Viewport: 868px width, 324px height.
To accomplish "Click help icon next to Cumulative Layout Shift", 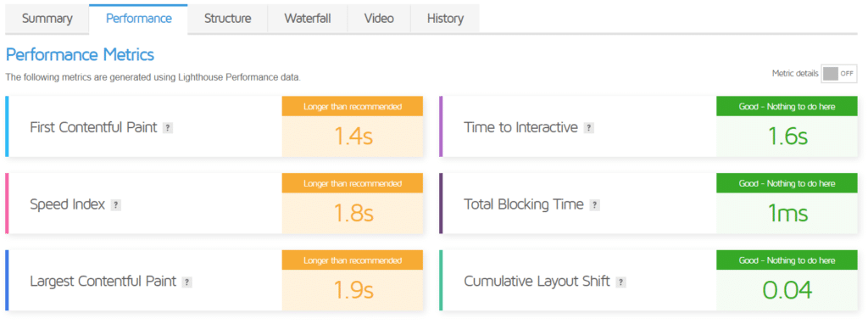I will [x=621, y=282].
